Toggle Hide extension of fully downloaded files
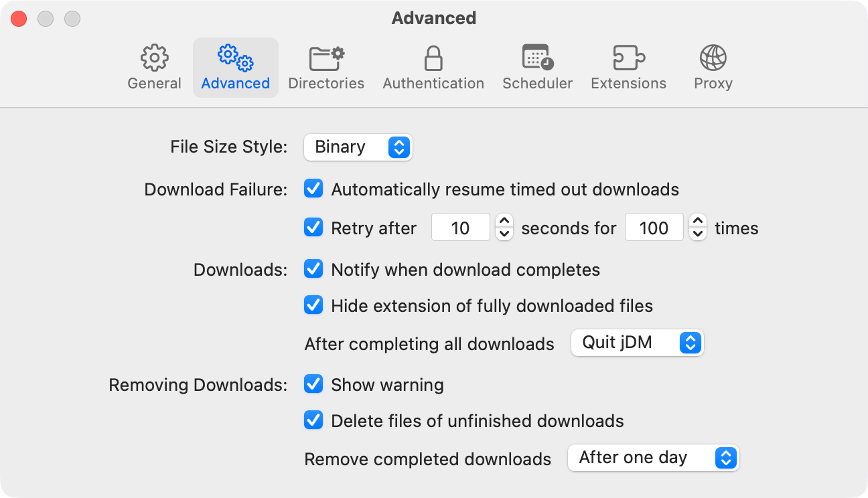868x498 pixels. pos(313,306)
